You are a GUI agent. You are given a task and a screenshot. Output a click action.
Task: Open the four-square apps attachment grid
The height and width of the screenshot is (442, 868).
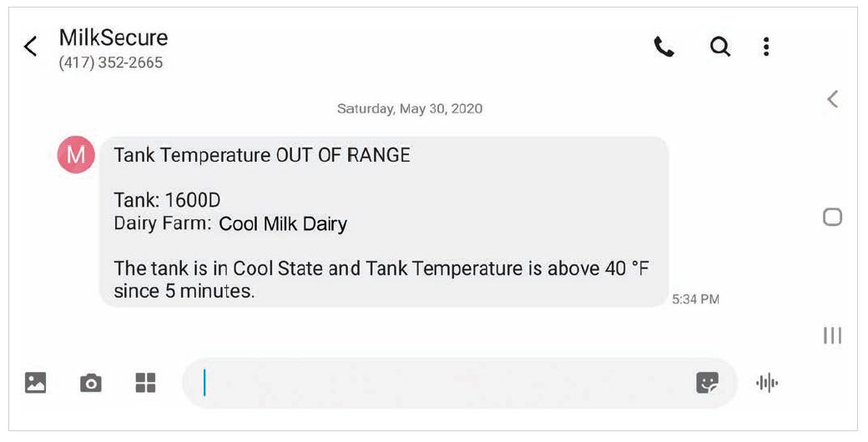(145, 383)
